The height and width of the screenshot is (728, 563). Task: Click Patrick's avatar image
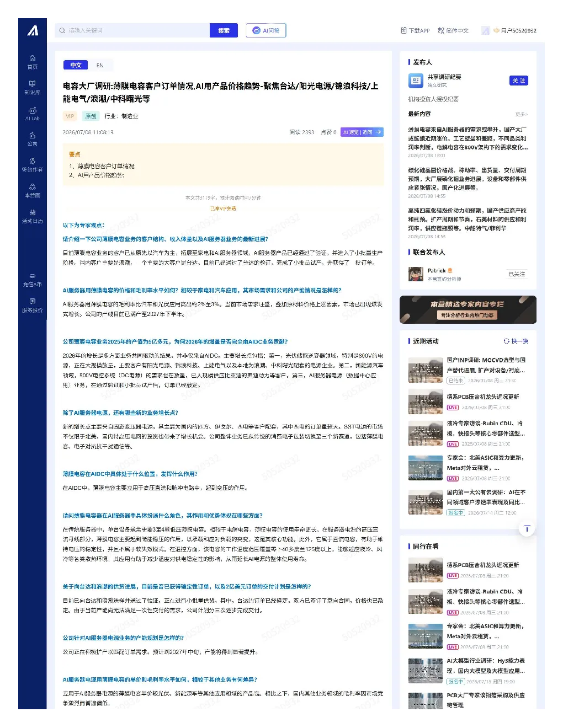point(416,274)
